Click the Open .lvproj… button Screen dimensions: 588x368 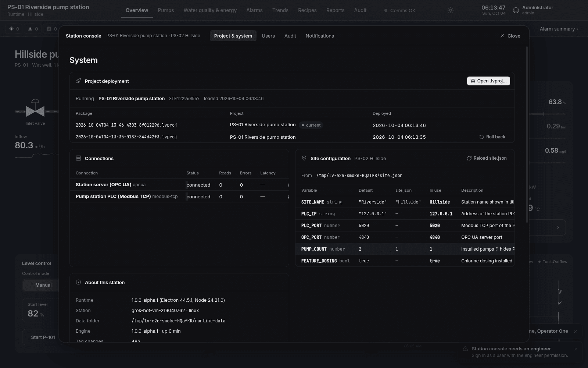pos(488,81)
